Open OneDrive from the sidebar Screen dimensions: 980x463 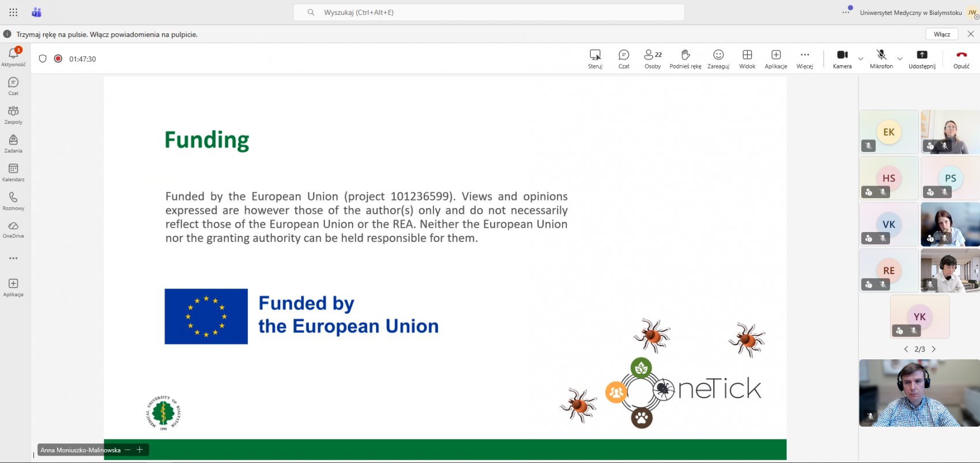pyautogui.click(x=13, y=229)
